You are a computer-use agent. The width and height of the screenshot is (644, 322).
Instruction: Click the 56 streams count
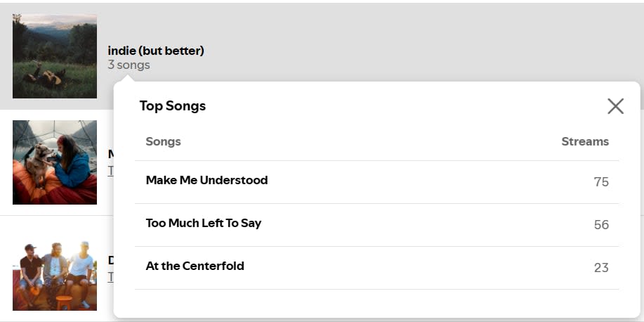600,225
